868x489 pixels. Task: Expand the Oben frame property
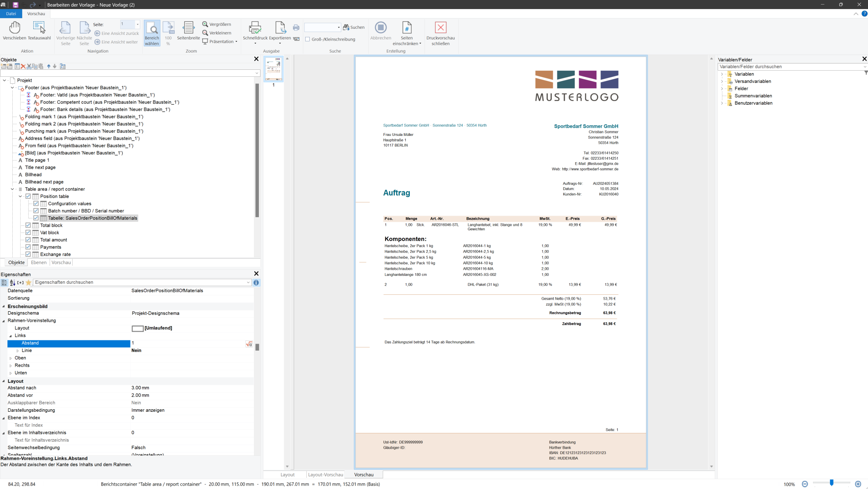11,358
